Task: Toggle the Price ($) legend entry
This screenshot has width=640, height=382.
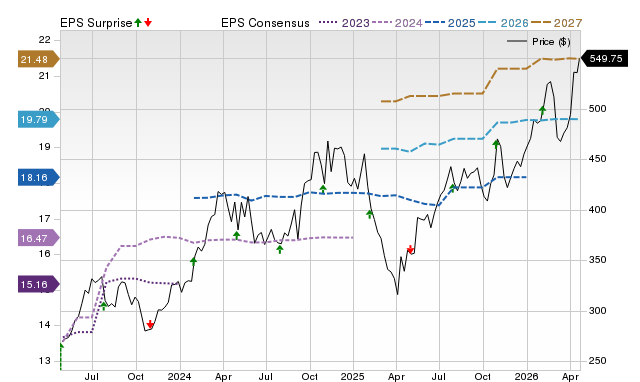Action: click(x=538, y=42)
